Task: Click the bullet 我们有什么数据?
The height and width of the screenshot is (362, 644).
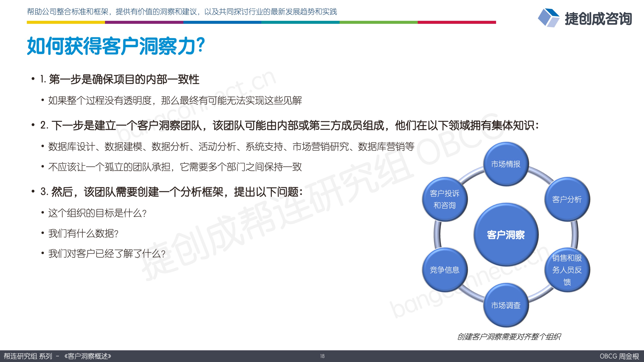Action: [83, 234]
